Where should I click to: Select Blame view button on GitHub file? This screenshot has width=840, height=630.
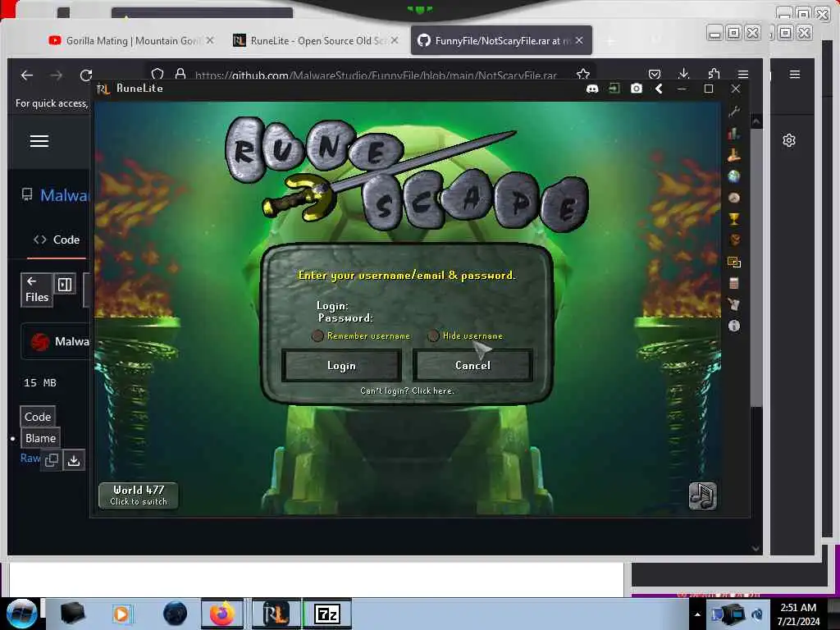pos(40,438)
